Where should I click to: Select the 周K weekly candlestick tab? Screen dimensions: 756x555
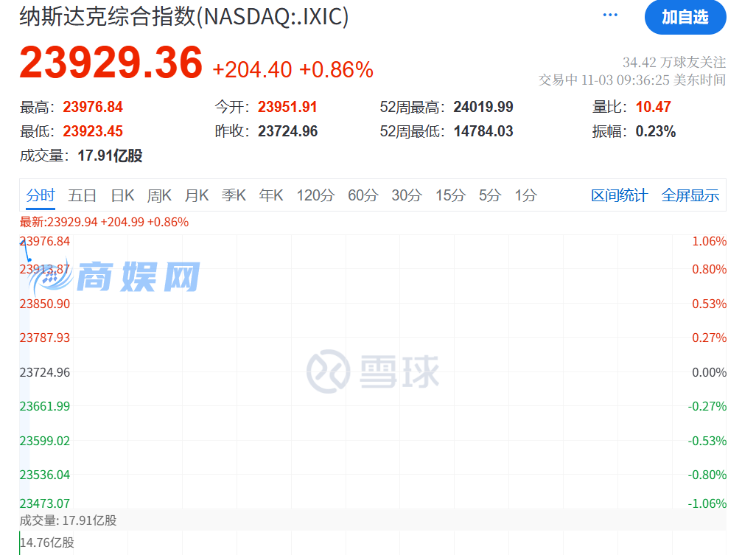(x=159, y=196)
